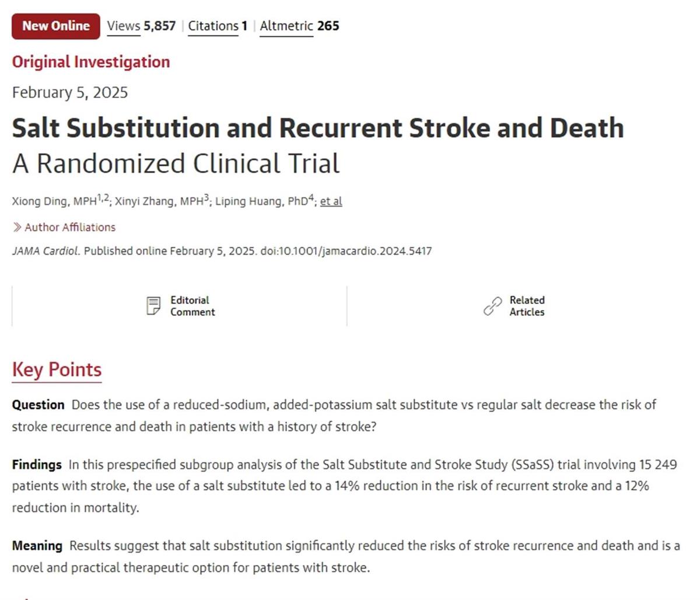Image resolution: width=700 pixels, height=600 pixels.
Task: Click the Key Points section heading
Action: (57, 369)
